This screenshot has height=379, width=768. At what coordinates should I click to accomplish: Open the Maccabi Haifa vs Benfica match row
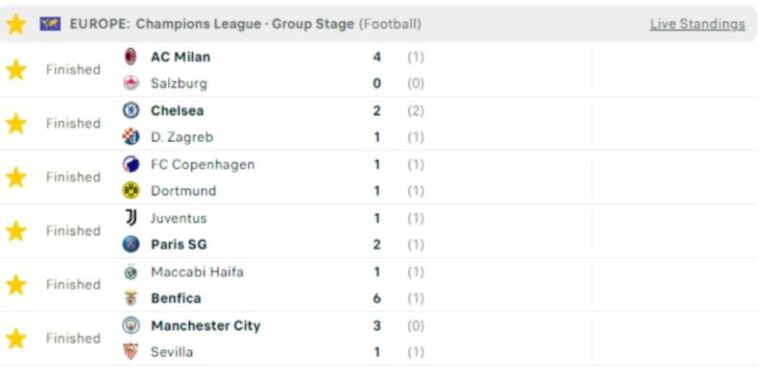tap(378, 285)
